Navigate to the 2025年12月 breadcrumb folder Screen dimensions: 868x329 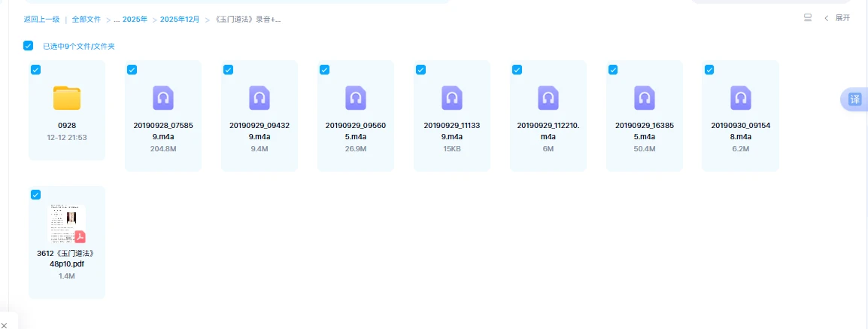coord(180,20)
